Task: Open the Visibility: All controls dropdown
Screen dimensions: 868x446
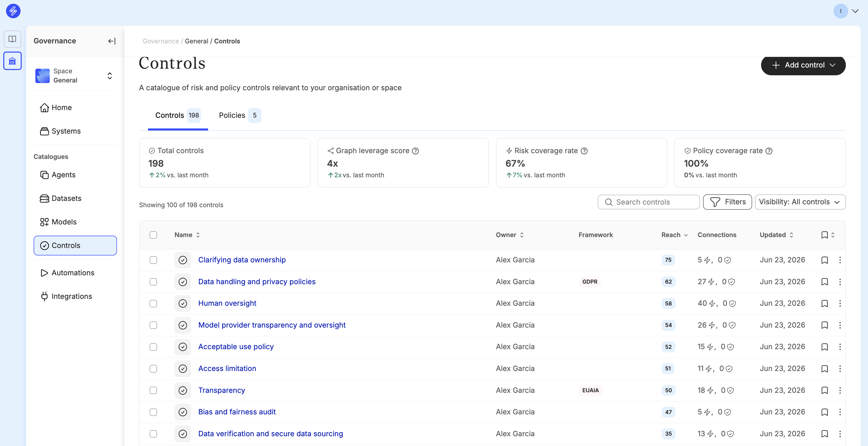Action: click(800, 202)
